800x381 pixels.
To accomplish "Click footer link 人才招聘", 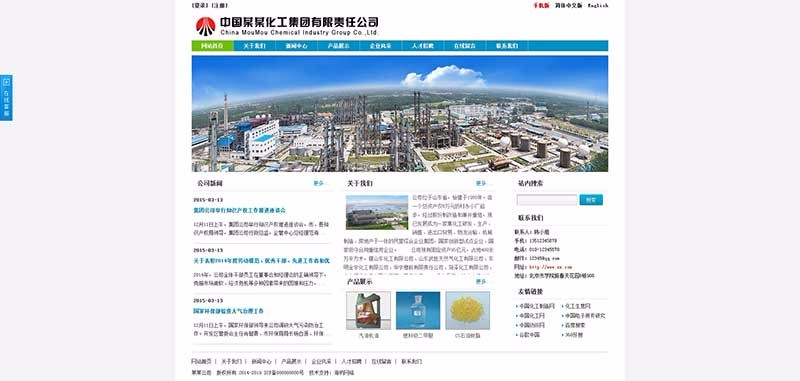I will point(352,362).
